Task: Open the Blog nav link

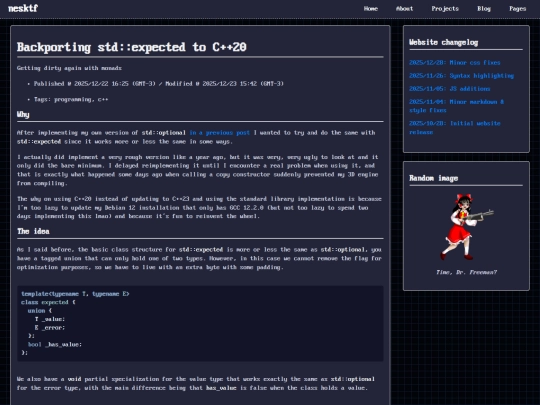Action: 484,9
